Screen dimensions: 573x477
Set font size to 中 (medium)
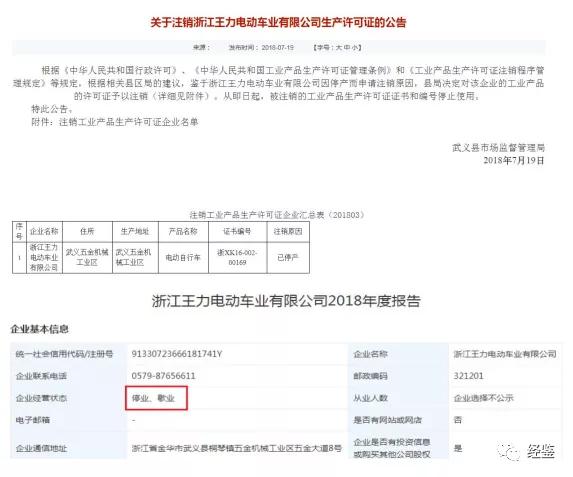point(347,48)
